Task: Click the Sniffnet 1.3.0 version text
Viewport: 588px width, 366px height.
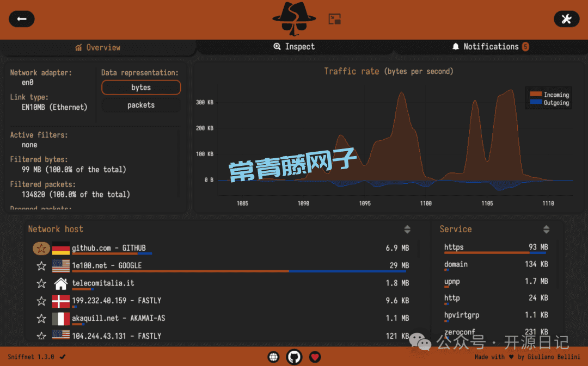Action: [30, 357]
